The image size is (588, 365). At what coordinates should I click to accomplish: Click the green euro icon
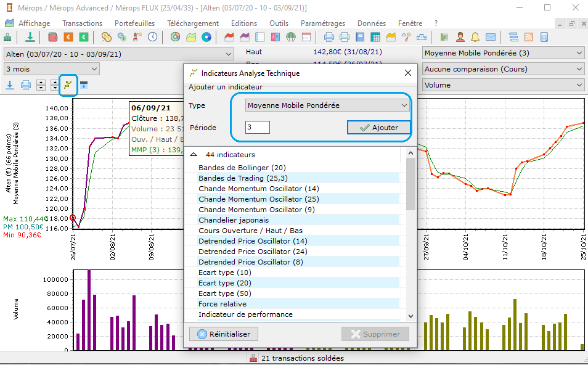(x=84, y=37)
